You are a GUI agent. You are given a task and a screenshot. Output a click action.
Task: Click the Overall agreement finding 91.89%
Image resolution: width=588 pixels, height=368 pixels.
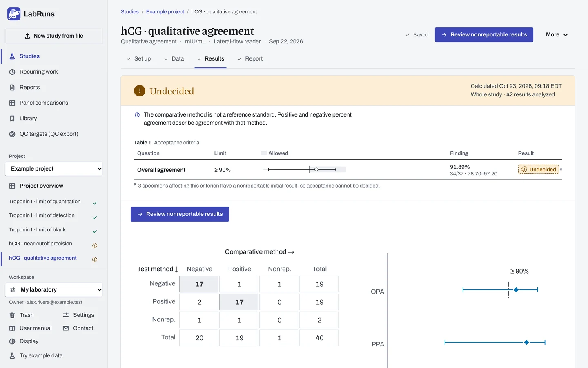[x=460, y=167]
